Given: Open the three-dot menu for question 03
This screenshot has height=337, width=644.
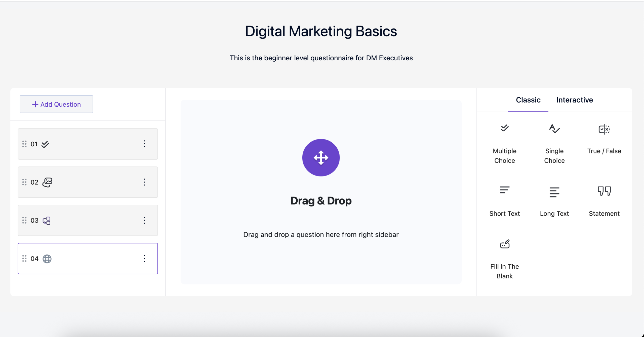Looking at the screenshot, I should (145, 220).
